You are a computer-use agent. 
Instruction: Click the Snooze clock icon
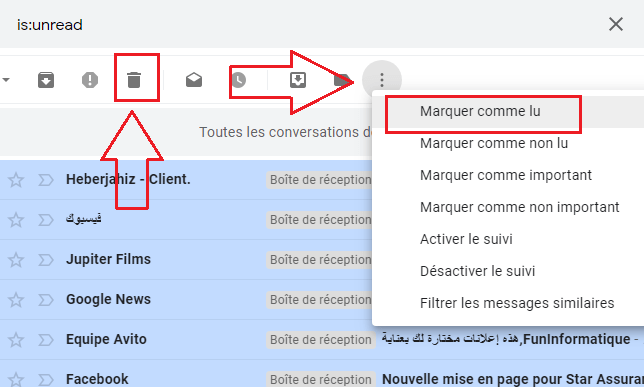pos(238,80)
